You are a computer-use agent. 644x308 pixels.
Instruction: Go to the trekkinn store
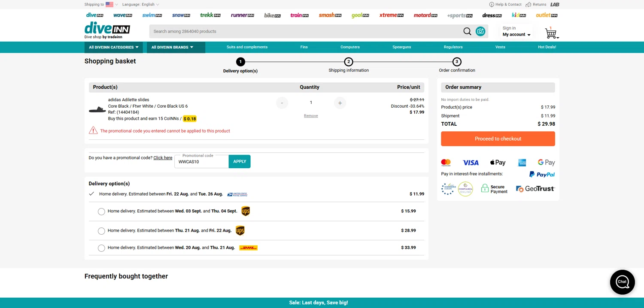(210, 15)
